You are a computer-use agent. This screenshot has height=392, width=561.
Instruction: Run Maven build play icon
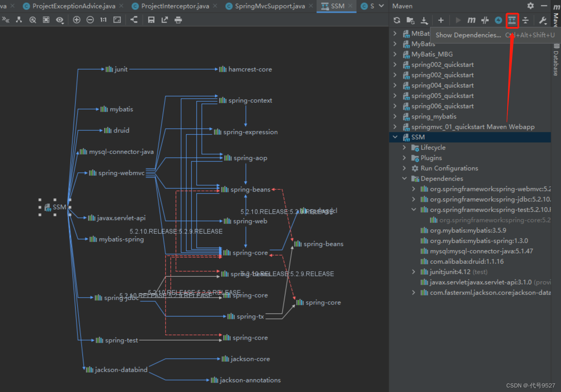coord(458,20)
